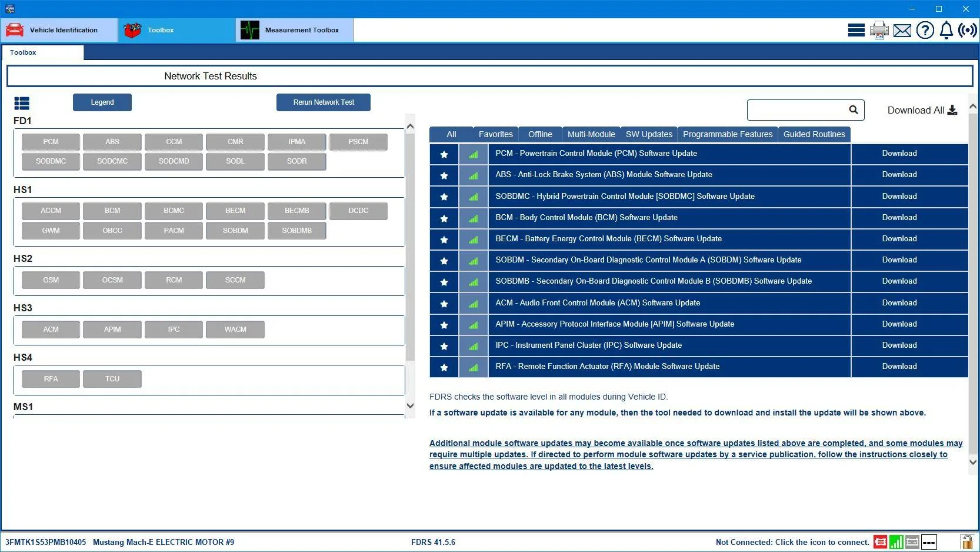The height and width of the screenshot is (552, 980).
Task: Toggle favorite star for SOBDMB Software Update
Action: point(444,282)
